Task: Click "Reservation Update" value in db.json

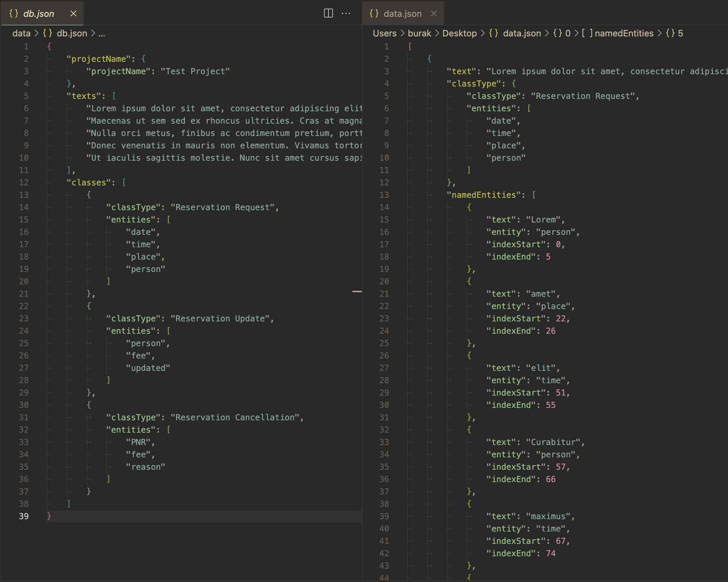Action: [x=220, y=318]
